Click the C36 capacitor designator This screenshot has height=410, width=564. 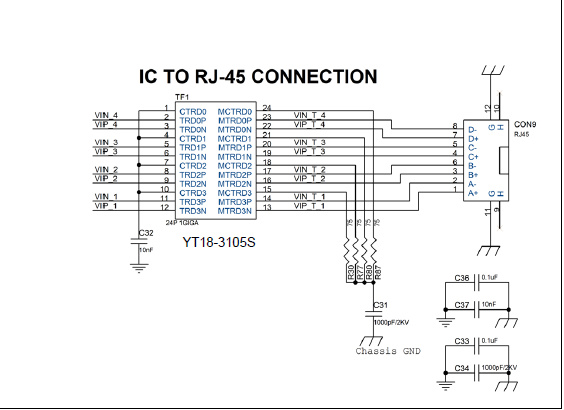[462, 278]
